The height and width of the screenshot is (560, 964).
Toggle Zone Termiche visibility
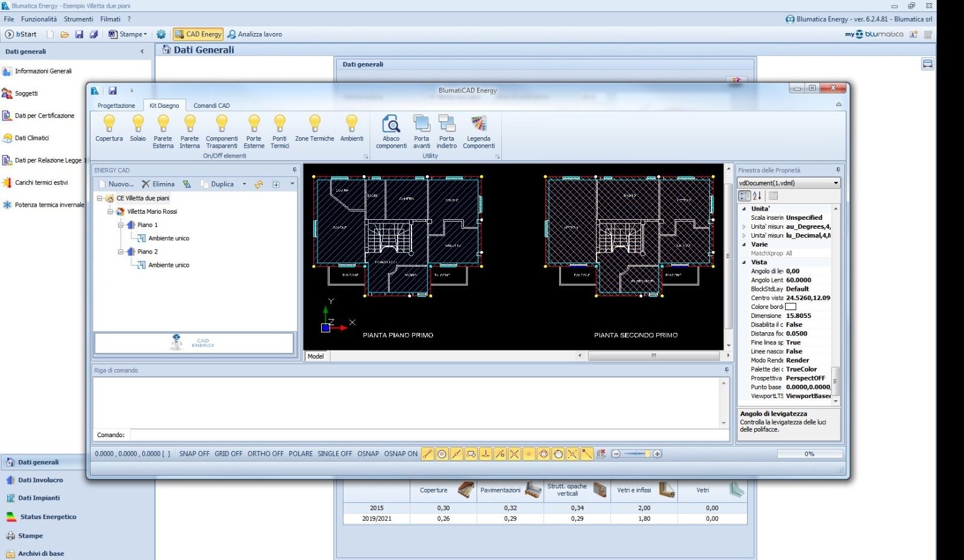(315, 129)
